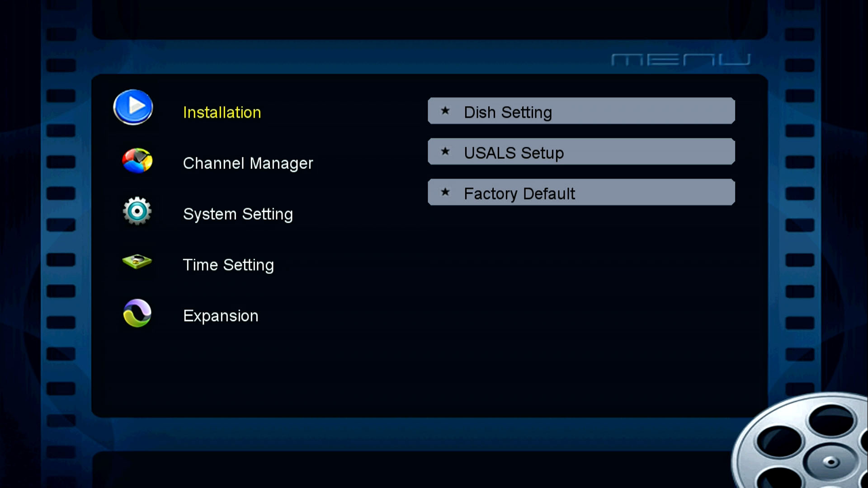This screenshot has width=868, height=488.
Task: Click the Channel Manager pie chart icon
Action: (137, 160)
